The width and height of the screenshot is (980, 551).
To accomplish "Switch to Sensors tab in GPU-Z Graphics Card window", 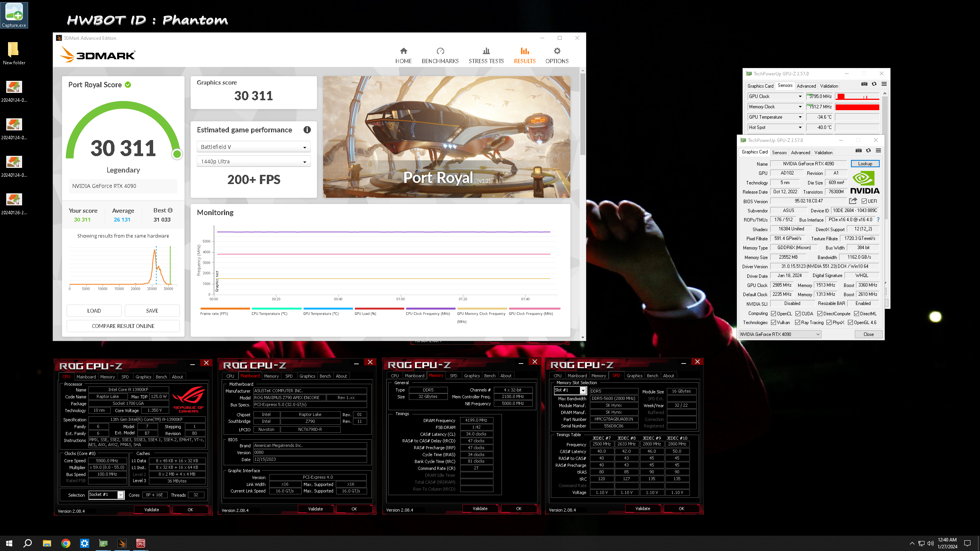I will click(779, 152).
